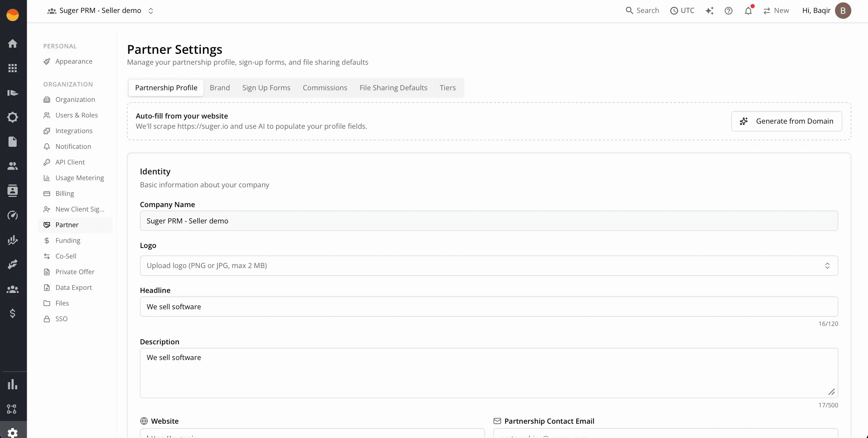The height and width of the screenshot is (438, 868).
Task: Click the New switch button
Action: click(x=776, y=11)
